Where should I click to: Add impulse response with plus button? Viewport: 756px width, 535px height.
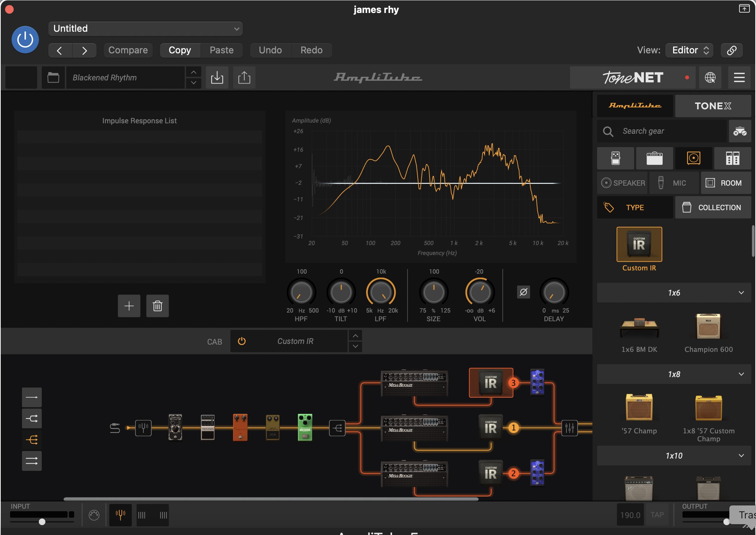129,306
